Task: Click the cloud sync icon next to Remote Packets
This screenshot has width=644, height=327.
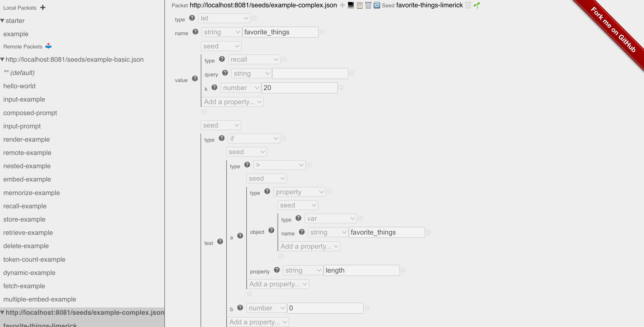Action: [49, 46]
